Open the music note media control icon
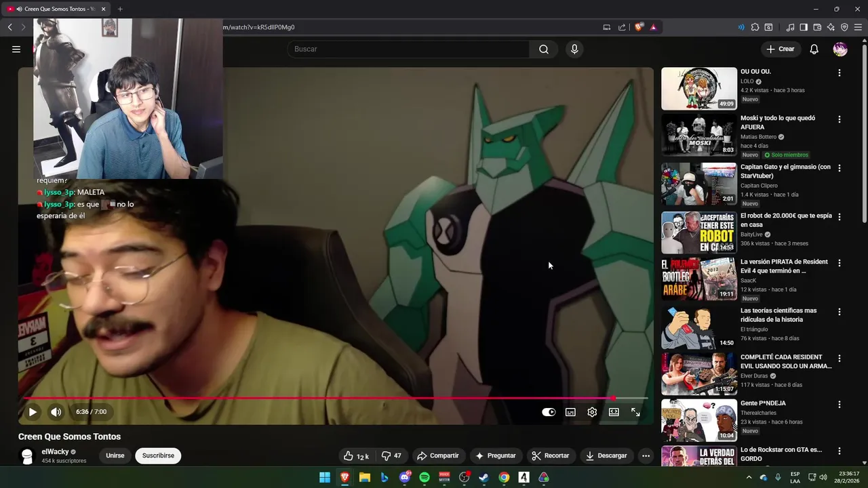Image resolution: width=868 pixels, height=488 pixels. 790,27
